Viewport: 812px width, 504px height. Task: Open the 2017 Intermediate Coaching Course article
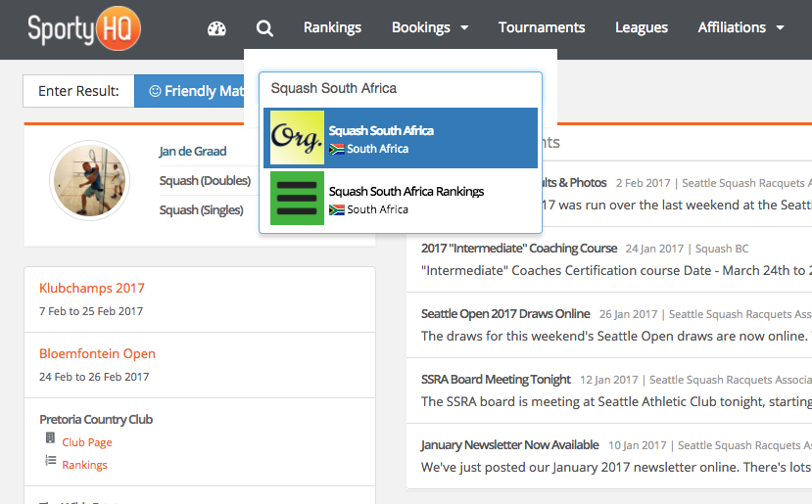519,249
